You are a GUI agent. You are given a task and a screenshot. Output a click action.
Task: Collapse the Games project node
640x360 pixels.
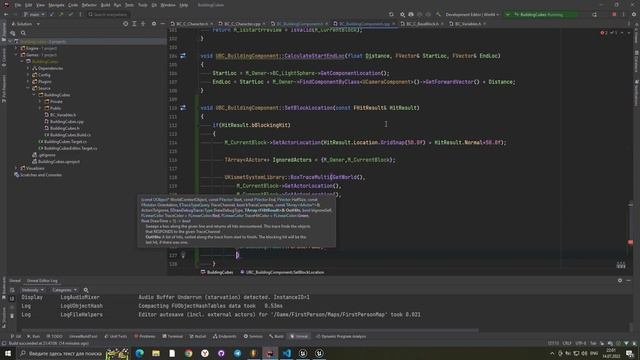(16, 55)
